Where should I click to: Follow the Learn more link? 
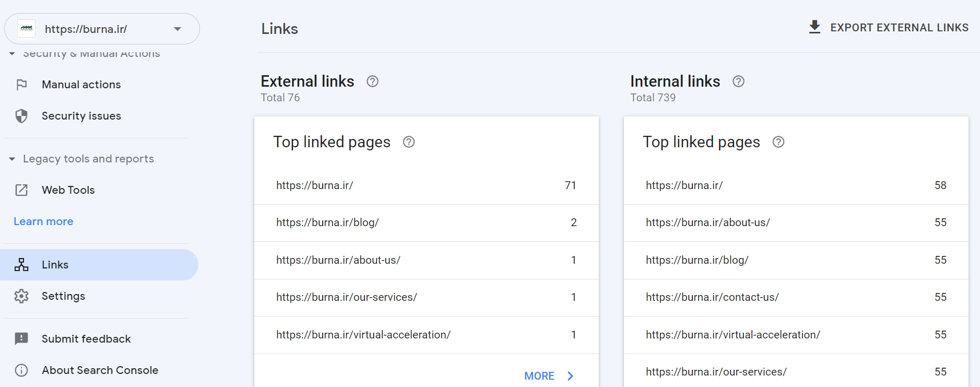(x=43, y=221)
